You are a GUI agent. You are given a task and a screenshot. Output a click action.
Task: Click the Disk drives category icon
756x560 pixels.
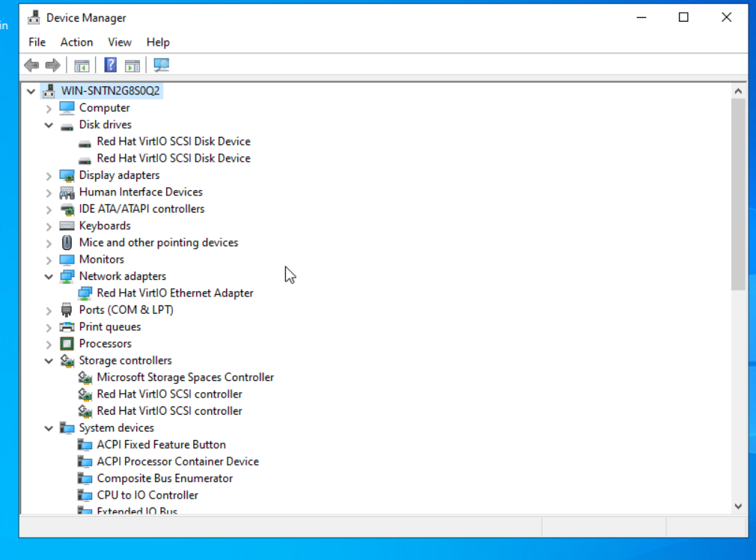pos(67,126)
